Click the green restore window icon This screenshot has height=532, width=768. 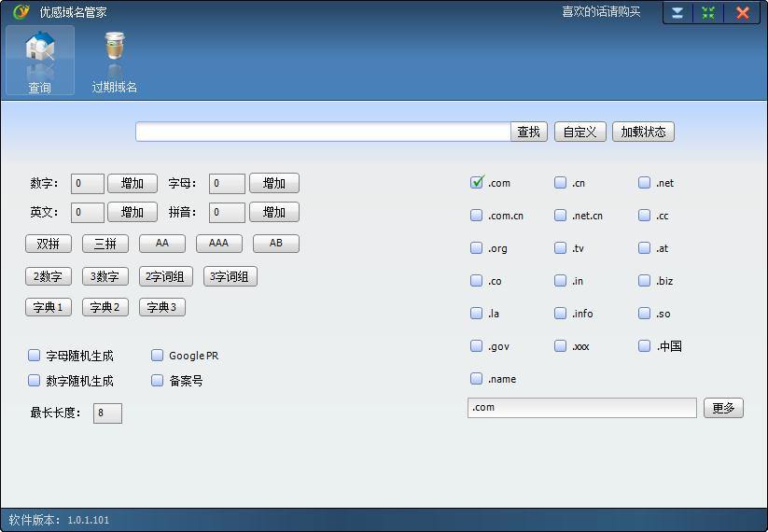pyautogui.click(x=708, y=13)
